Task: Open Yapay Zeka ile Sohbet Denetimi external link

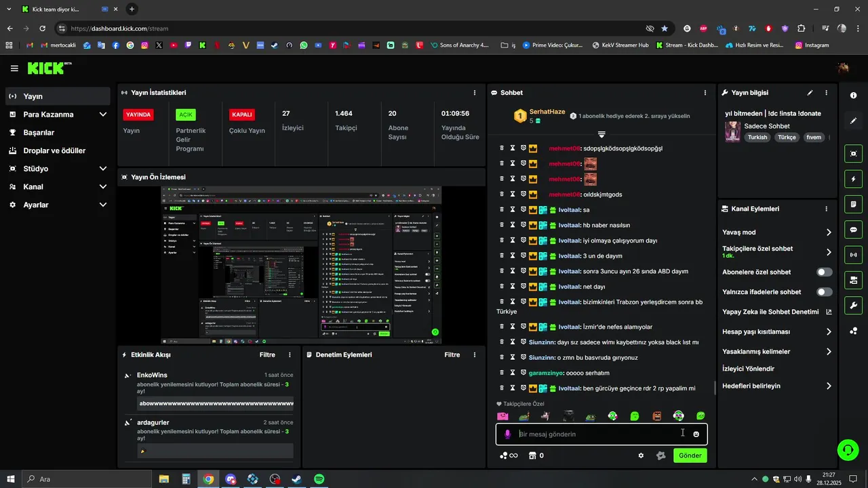Action: point(829,312)
